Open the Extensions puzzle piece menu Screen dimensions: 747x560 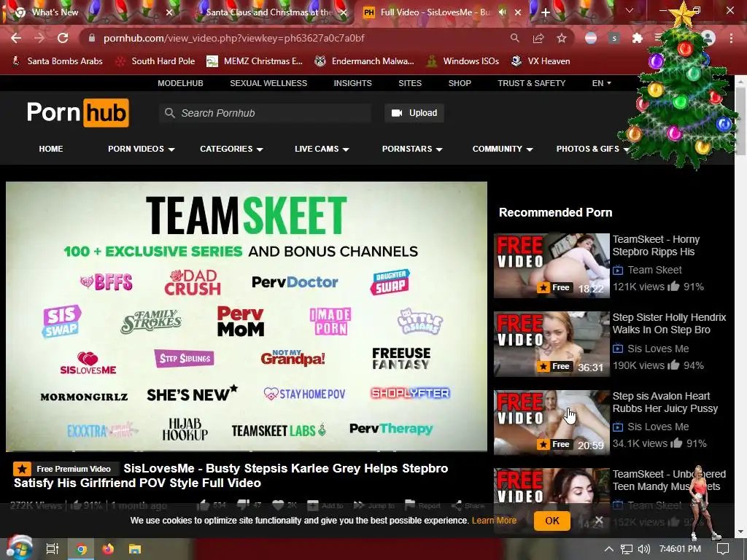tap(638, 38)
